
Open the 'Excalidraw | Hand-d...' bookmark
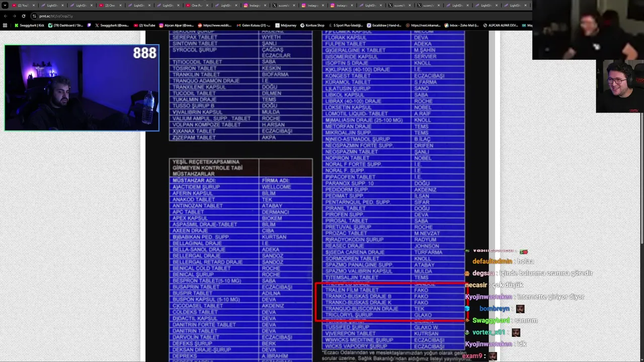click(384, 25)
